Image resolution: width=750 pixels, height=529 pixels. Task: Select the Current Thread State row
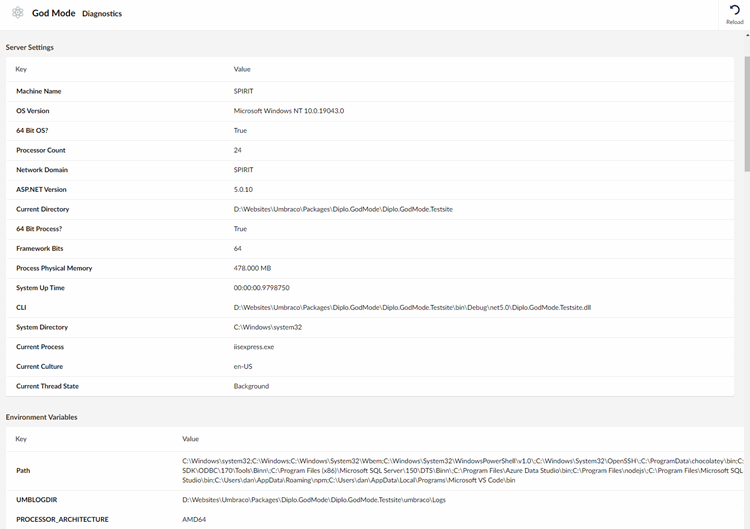[x=370, y=386]
